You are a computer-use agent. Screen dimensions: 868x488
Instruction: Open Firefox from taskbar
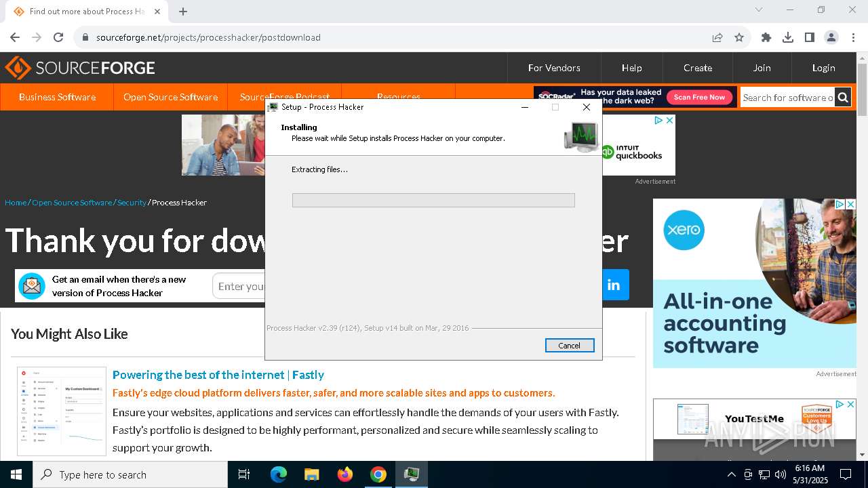[345, 474]
